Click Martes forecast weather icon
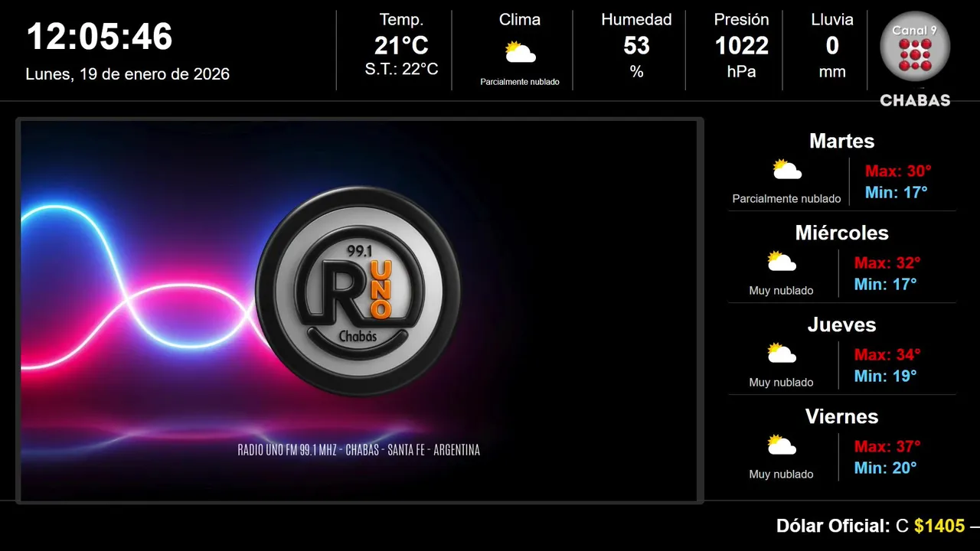This screenshot has width=980, height=551. 786,169
